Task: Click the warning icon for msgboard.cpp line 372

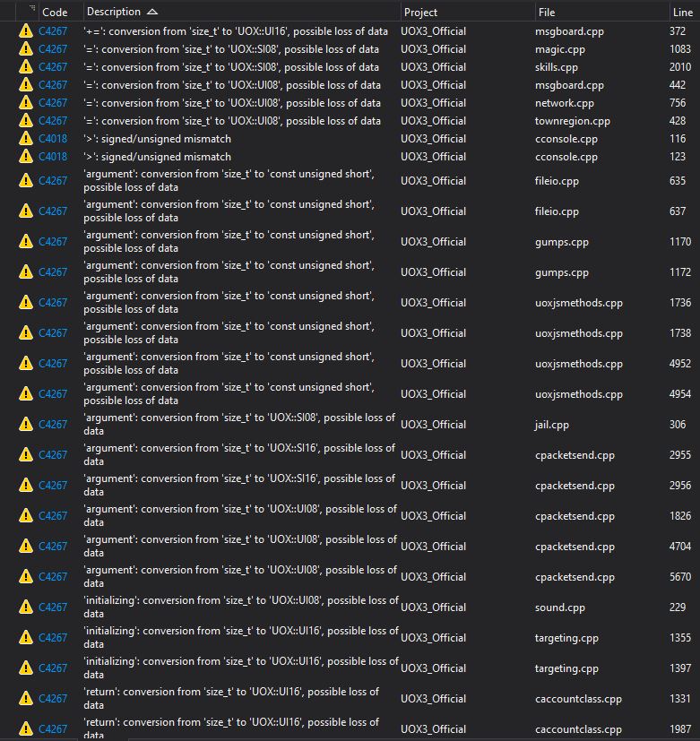Action: point(25,31)
